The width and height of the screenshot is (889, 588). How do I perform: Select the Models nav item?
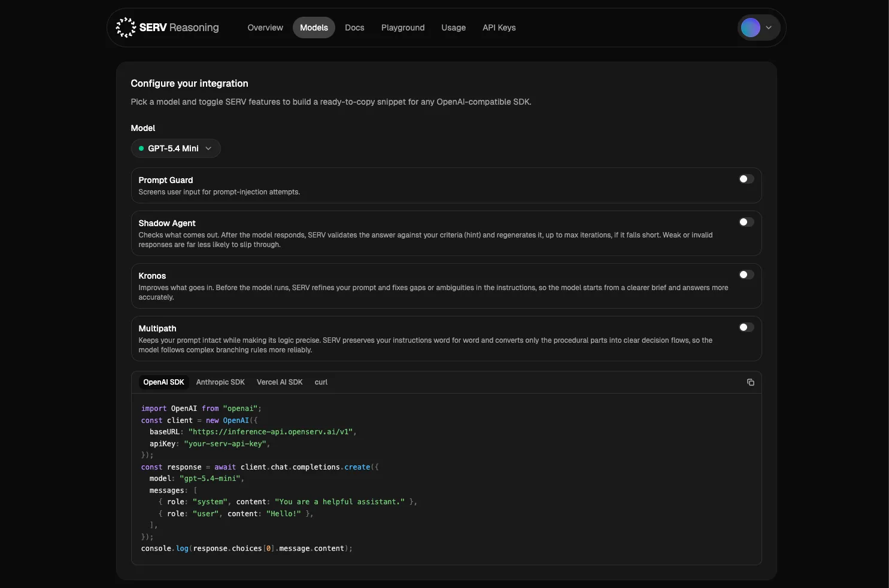click(x=314, y=28)
